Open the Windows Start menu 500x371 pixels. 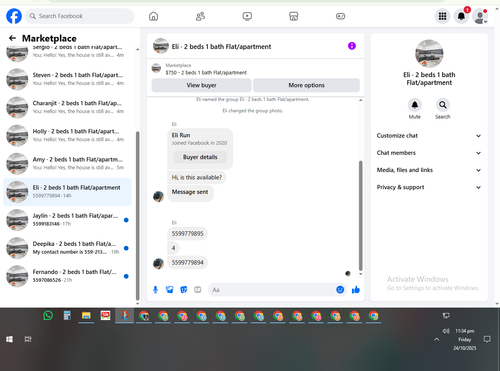(x=9, y=339)
